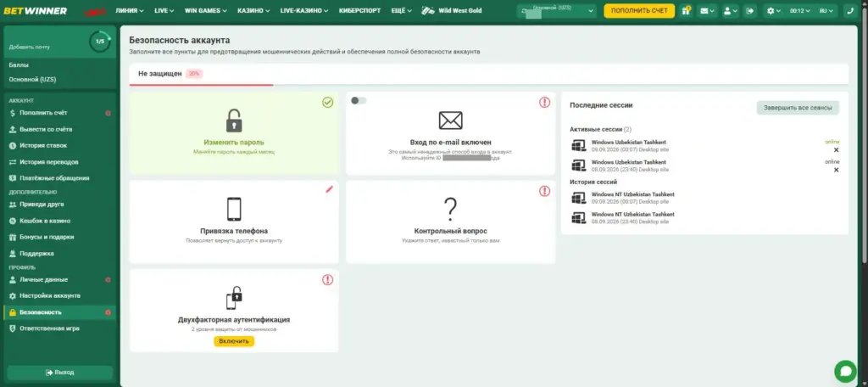The image size is (868, 387).
Task: Open the user profile menu in header
Action: 731,10
